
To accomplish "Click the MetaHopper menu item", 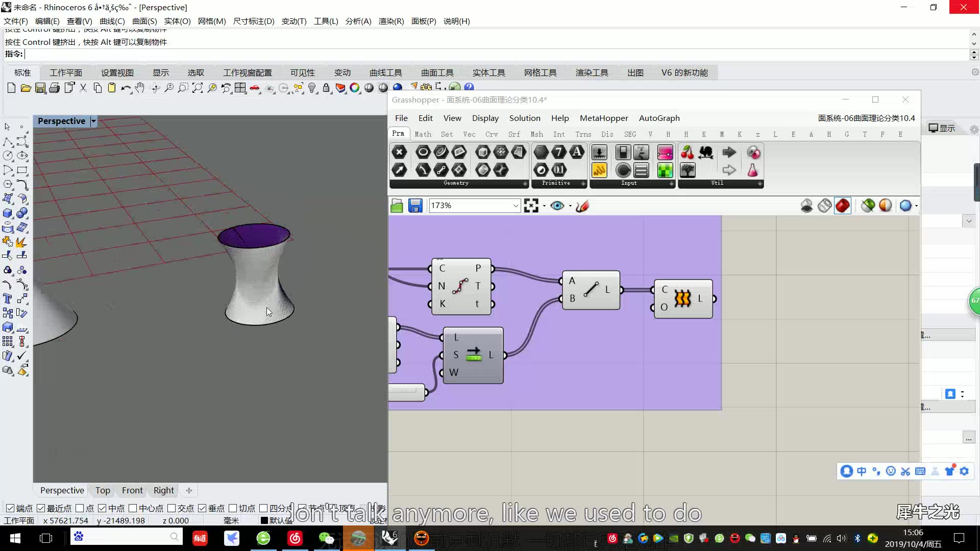I will click(604, 118).
